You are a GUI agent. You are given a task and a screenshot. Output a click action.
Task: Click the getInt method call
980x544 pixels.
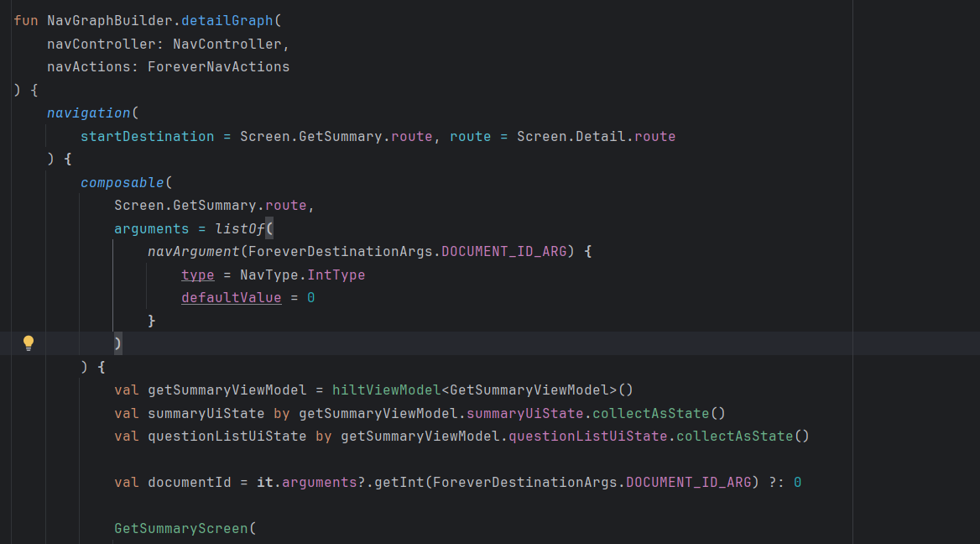[399, 482]
